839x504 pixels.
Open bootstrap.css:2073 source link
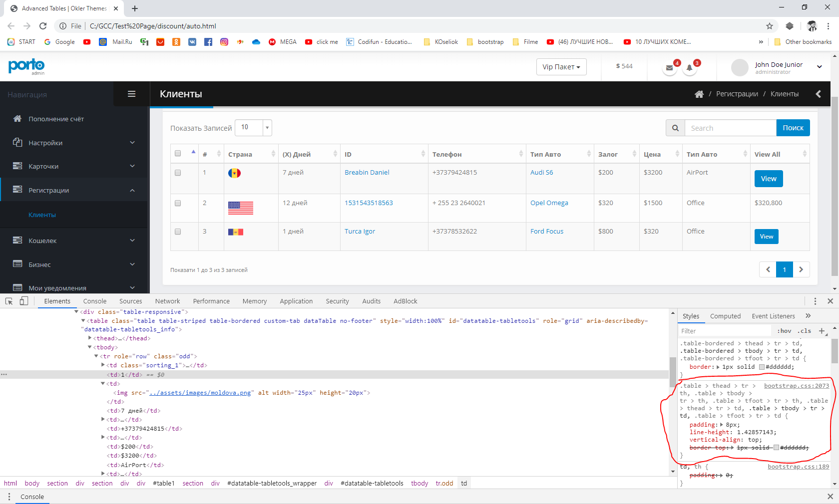797,386
